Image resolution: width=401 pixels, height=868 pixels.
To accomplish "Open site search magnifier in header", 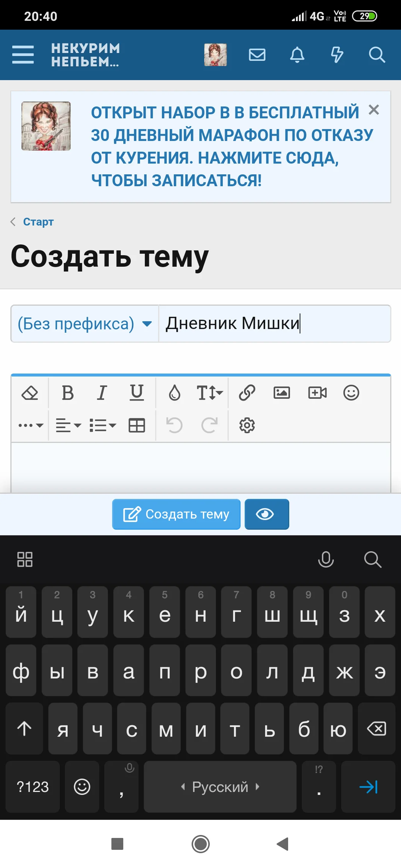I will pyautogui.click(x=377, y=55).
